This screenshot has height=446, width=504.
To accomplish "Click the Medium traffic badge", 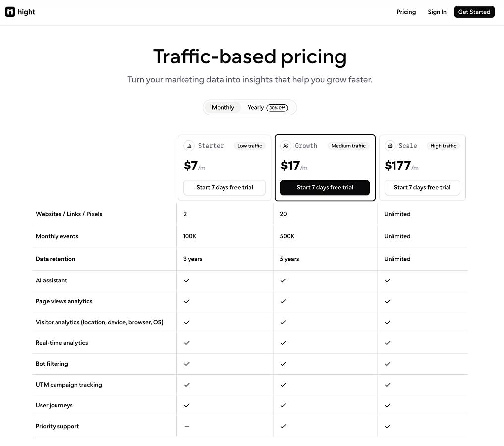I will click(x=348, y=146).
